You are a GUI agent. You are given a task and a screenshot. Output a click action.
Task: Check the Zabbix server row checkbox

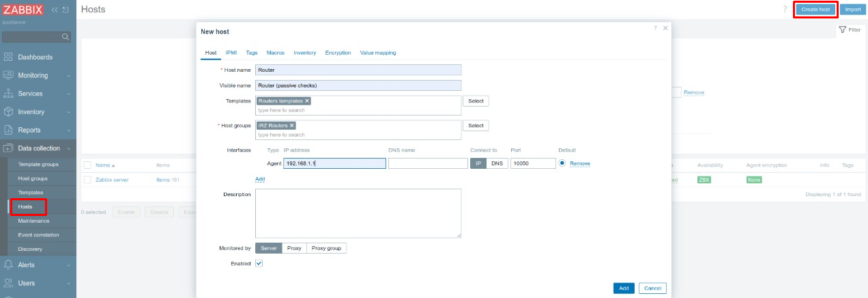(x=87, y=180)
